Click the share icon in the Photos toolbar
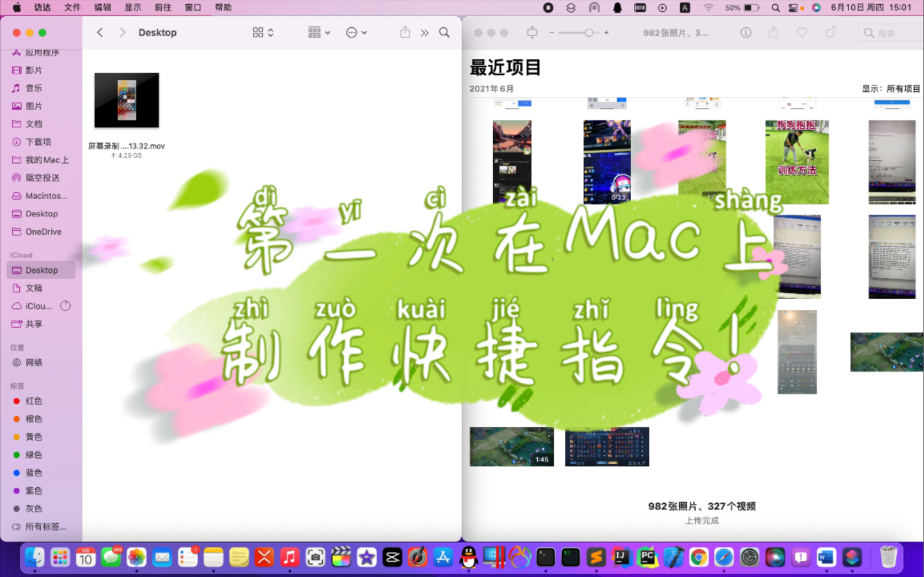Viewport: 924px width, 577px height. (x=773, y=32)
